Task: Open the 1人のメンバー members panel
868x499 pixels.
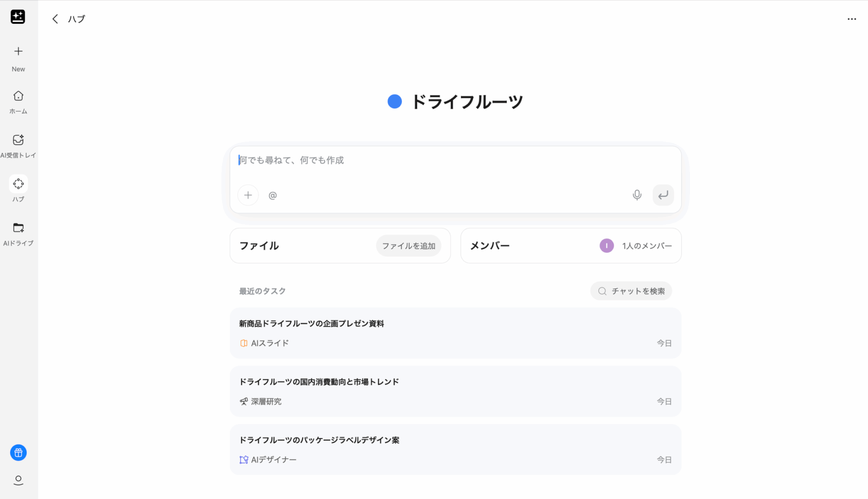Action: point(635,246)
